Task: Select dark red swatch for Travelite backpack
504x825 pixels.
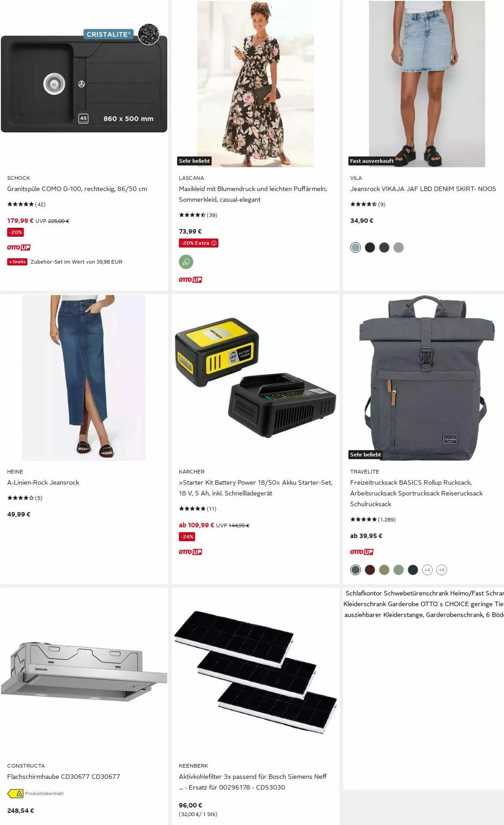Action: pyautogui.click(x=370, y=569)
